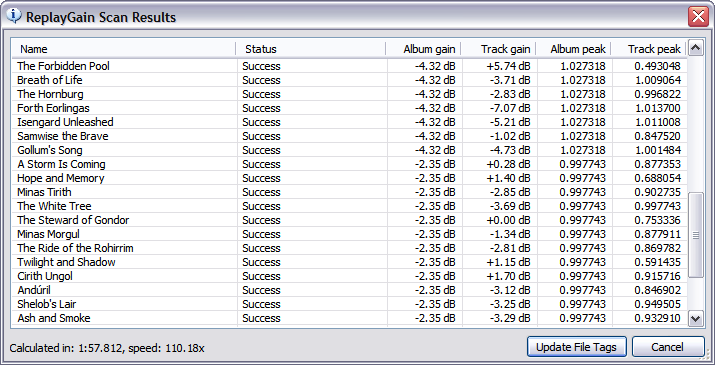Sort by Album gain column header
715x365 pixels.
(x=423, y=49)
